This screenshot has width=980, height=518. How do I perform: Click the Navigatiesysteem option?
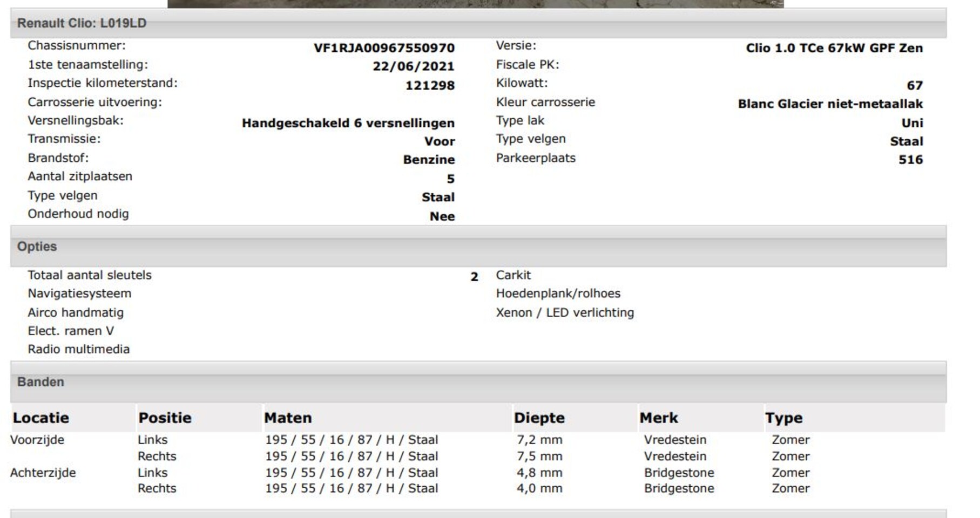tap(79, 294)
